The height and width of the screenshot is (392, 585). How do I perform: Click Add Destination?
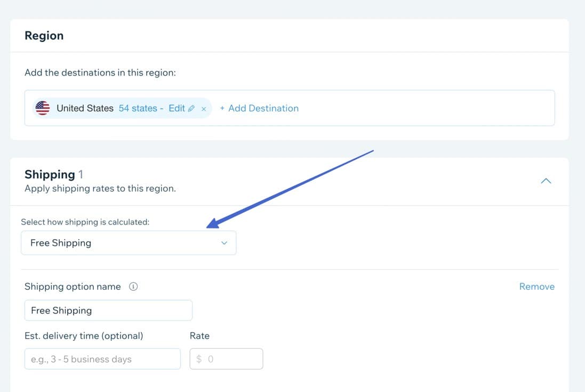point(260,108)
